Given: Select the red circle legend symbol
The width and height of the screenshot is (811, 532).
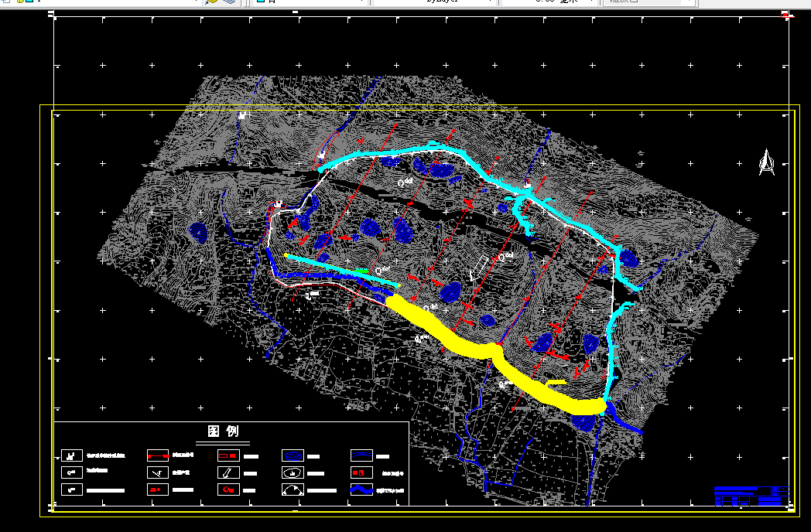Looking at the screenshot, I should (228, 489).
